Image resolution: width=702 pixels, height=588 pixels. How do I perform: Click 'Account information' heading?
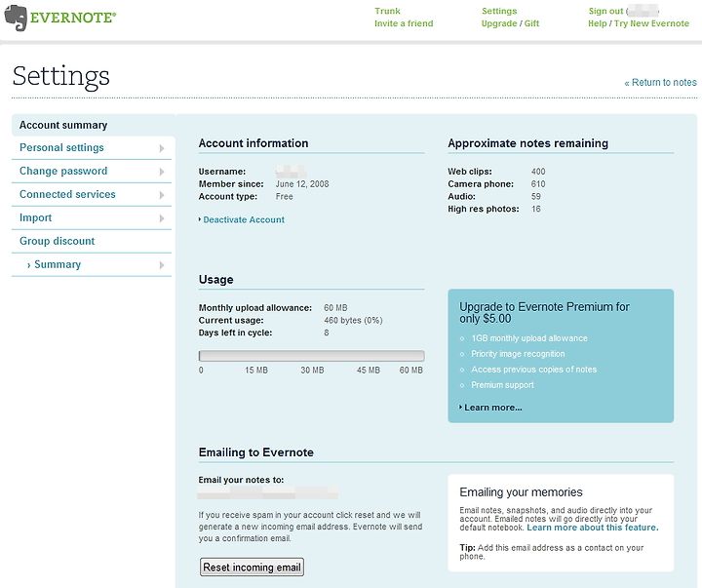click(x=253, y=143)
